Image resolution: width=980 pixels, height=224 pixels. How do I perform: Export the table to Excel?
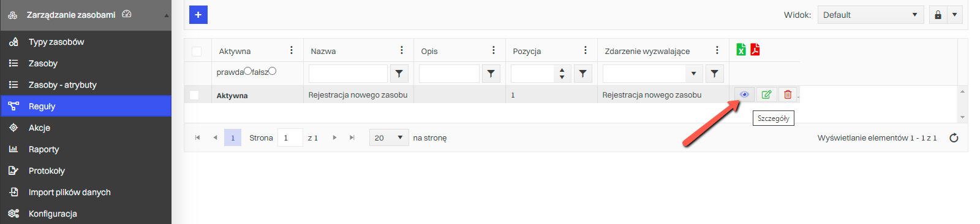[x=741, y=50]
